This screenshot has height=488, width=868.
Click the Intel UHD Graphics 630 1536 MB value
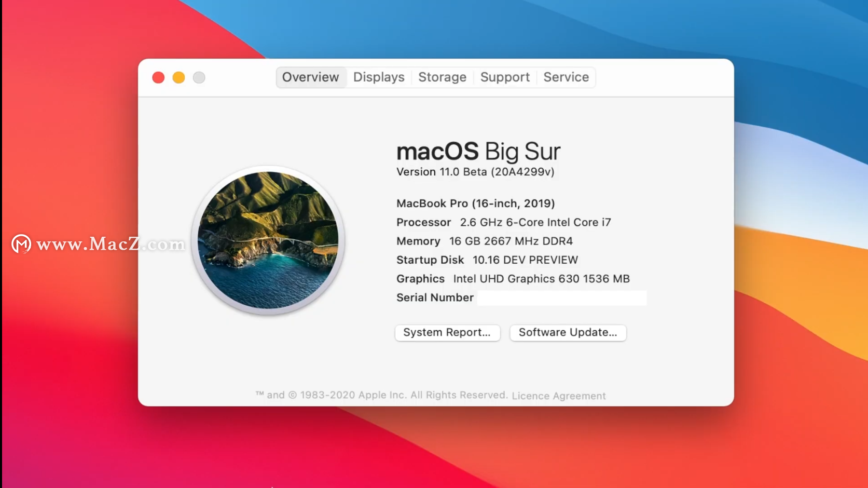pos(541,279)
